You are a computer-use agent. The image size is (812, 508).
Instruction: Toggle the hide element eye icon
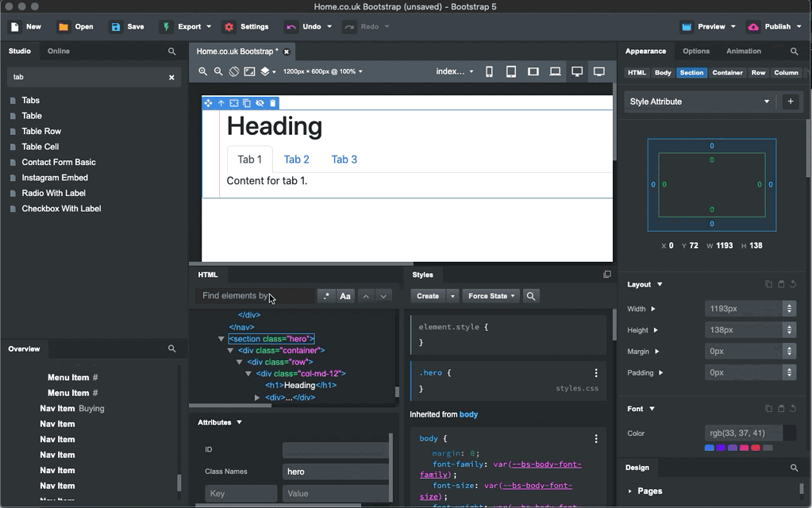coord(260,103)
